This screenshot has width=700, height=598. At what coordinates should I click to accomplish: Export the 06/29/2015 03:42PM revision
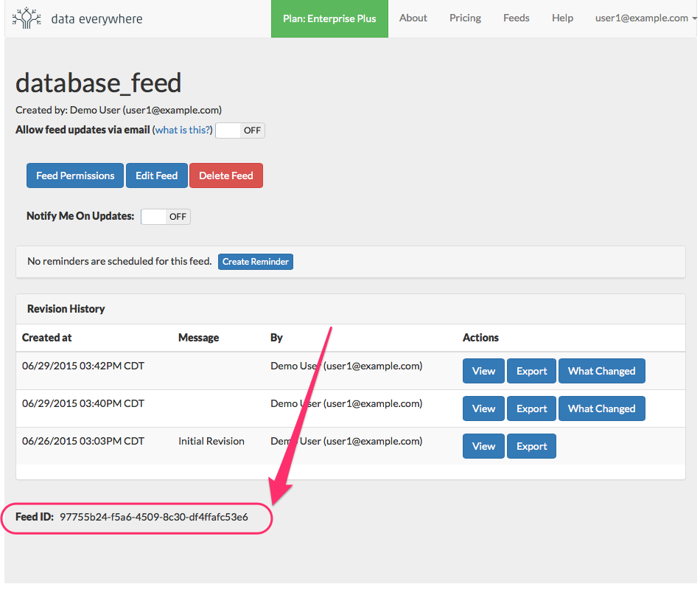pyautogui.click(x=532, y=371)
